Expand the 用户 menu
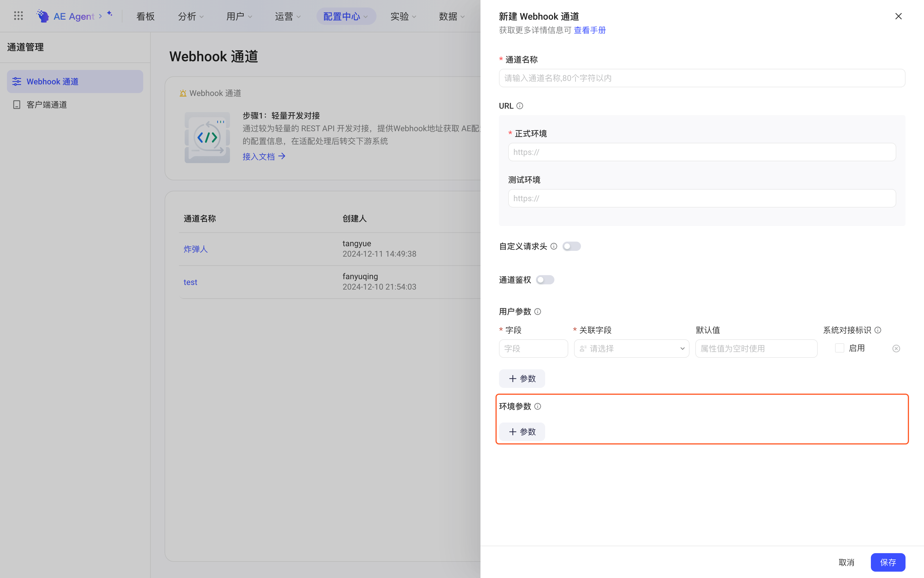Image resolution: width=924 pixels, height=578 pixels. (x=239, y=16)
